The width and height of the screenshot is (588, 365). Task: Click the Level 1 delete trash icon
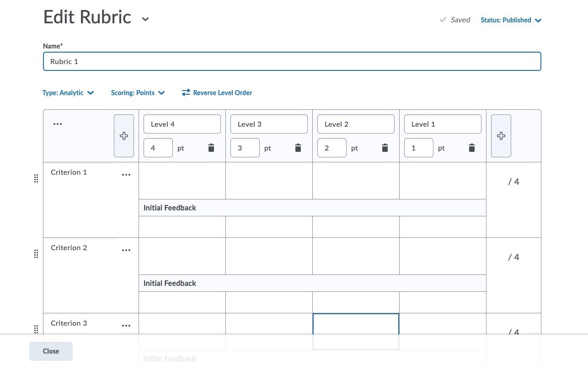click(472, 148)
